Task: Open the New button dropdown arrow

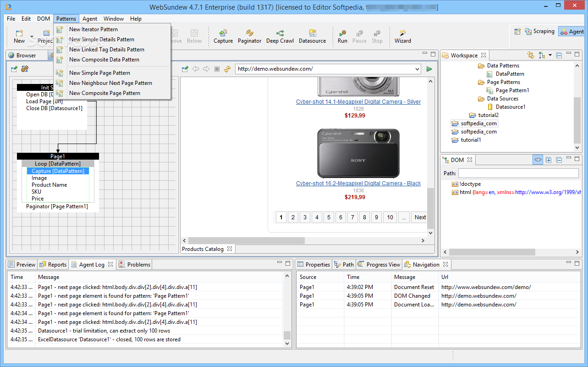Action: [32, 36]
